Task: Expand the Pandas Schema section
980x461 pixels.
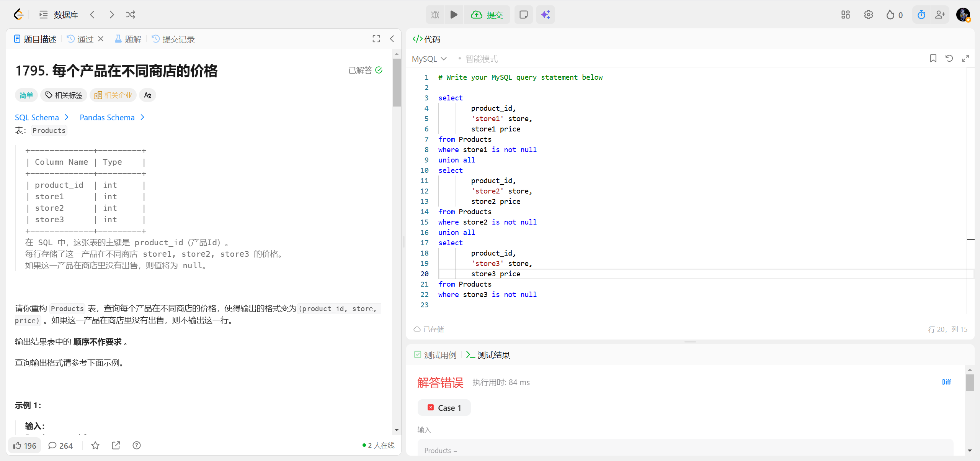Action: [112, 118]
